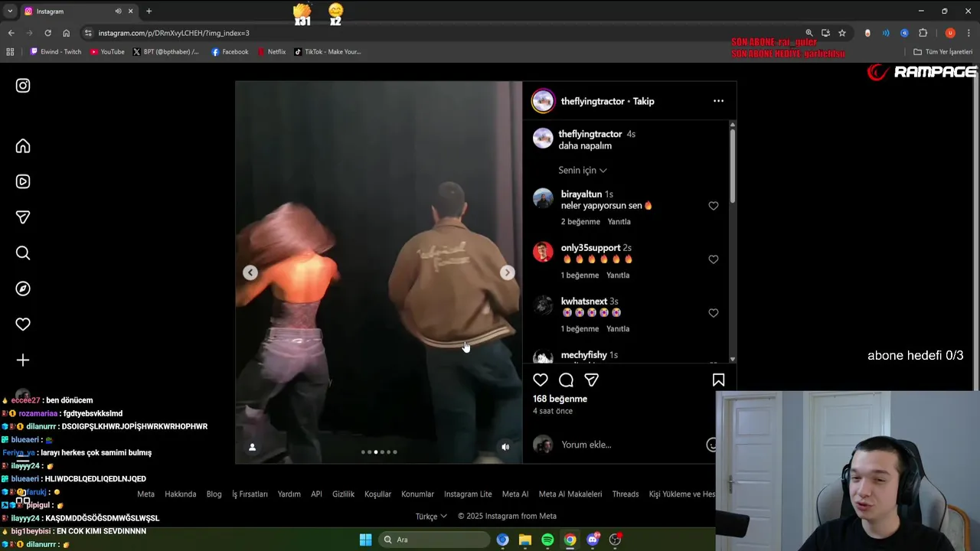This screenshot has width=980, height=551.
Task: Click the Create plus icon in sidebar
Action: click(x=23, y=360)
